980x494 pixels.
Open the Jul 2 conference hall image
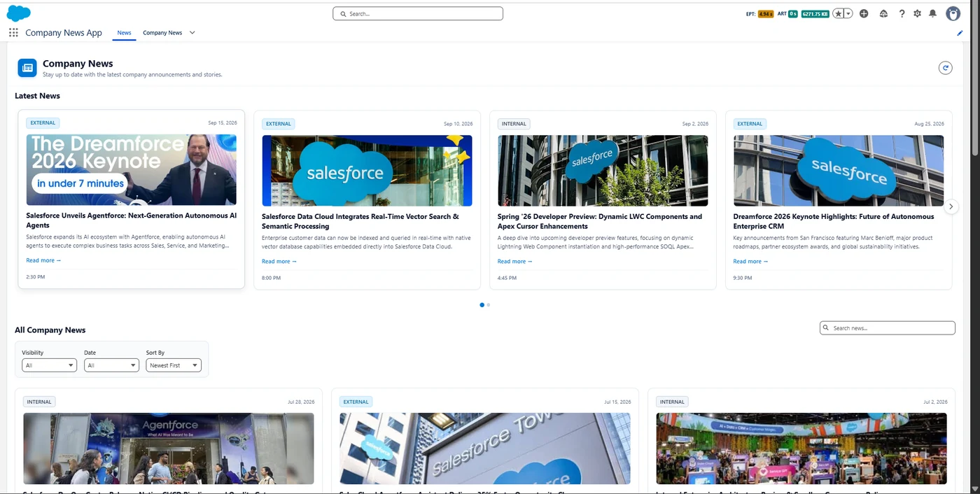[801, 448]
